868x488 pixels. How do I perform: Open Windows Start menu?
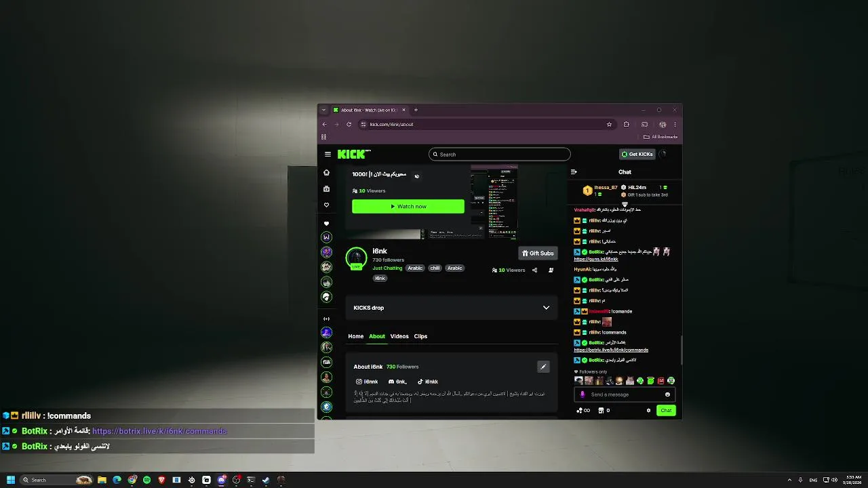pyautogui.click(x=11, y=480)
